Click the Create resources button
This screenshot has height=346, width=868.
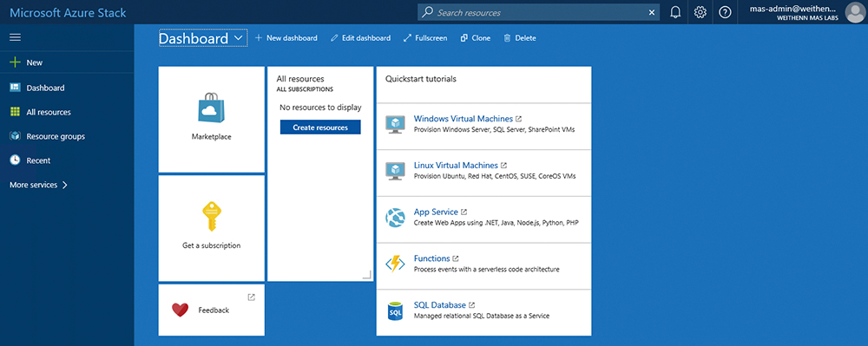tap(320, 127)
